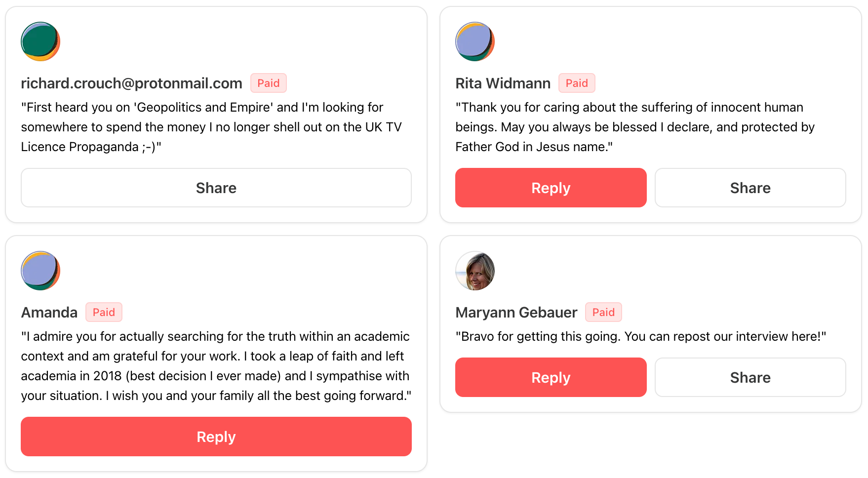The width and height of the screenshot is (868, 478).
Task: Click the Paid badge next to Rita Widmann
Action: [577, 83]
